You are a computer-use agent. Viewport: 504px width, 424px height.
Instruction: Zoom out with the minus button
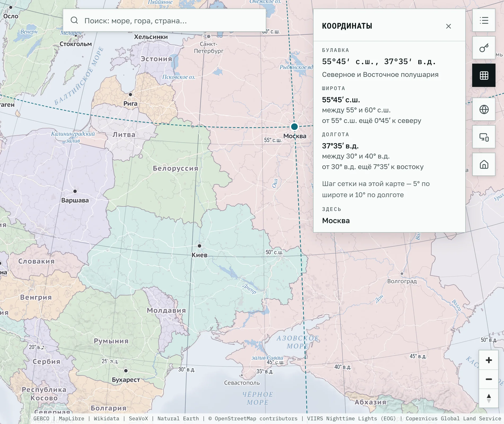point(489,379)
